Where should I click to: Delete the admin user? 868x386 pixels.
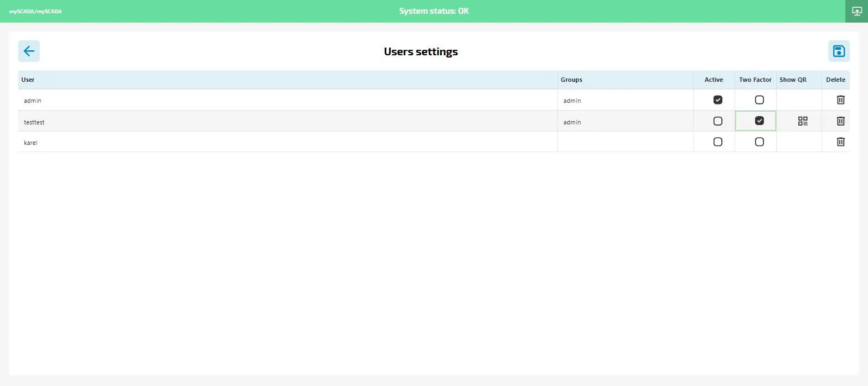click(x=840, y=100)
